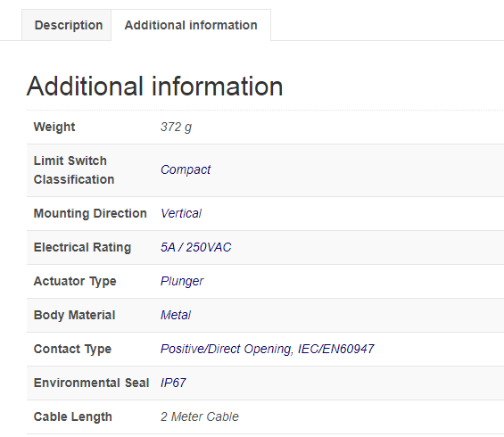Visit the Metal body material link

(x=176, y=315)
